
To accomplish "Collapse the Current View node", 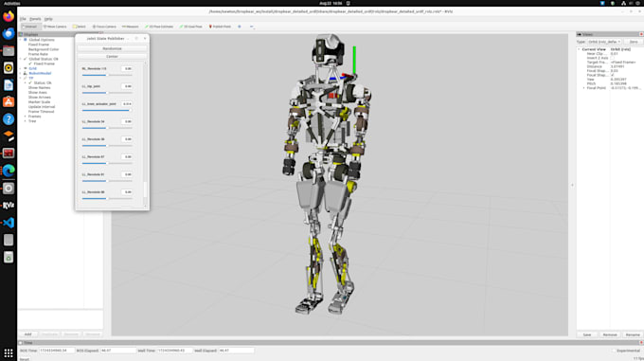I will coord(579,49).
